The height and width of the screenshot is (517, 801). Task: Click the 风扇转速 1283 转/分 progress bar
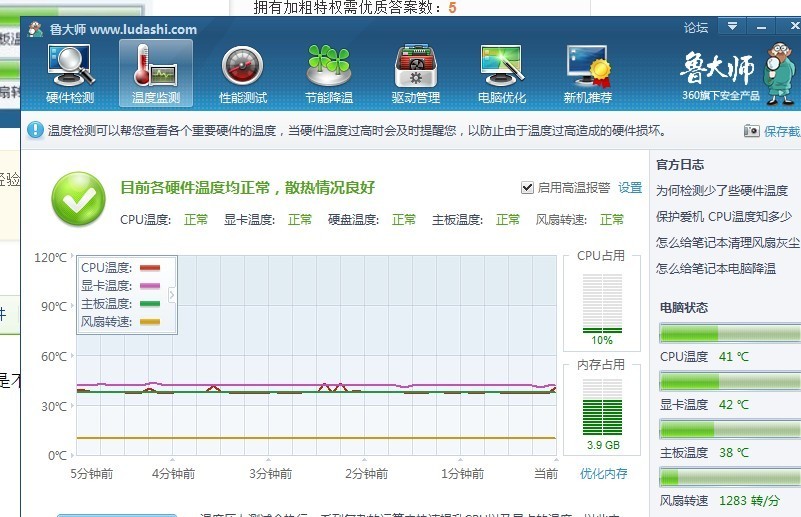[730, 478]
